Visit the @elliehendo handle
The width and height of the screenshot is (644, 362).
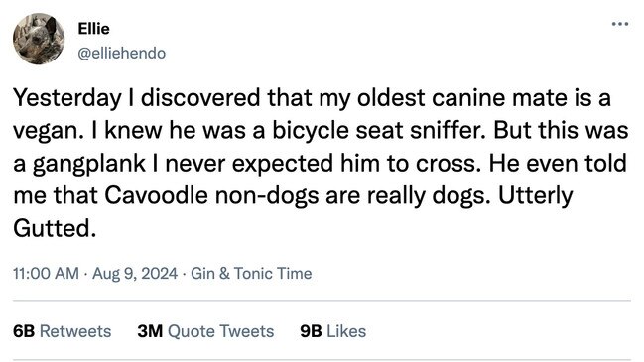122,53
